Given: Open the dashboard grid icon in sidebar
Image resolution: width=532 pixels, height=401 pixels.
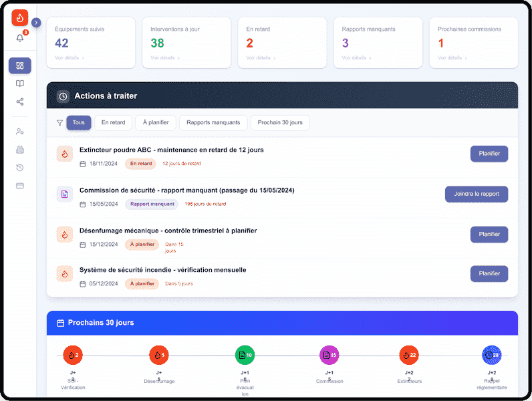Looking at the screenshot, I should coord(20,65).
